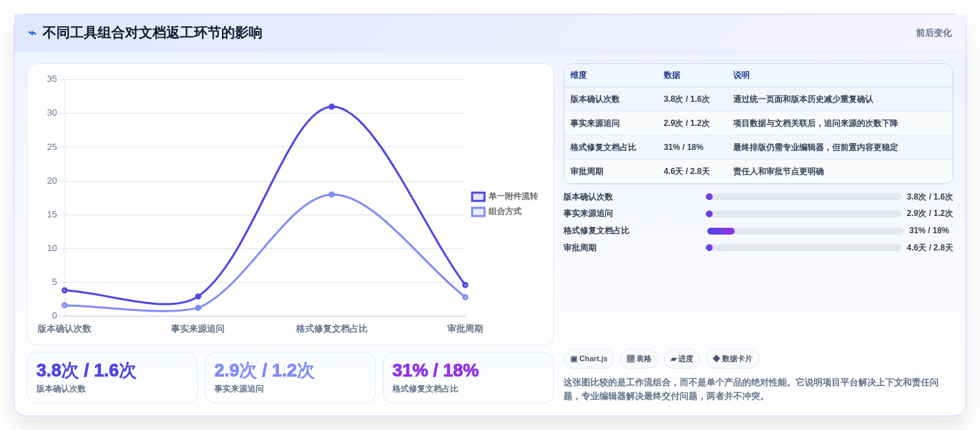
Task: Click the 审批周期 table row label
Action: pyautogui.click(x=587, y=171)
